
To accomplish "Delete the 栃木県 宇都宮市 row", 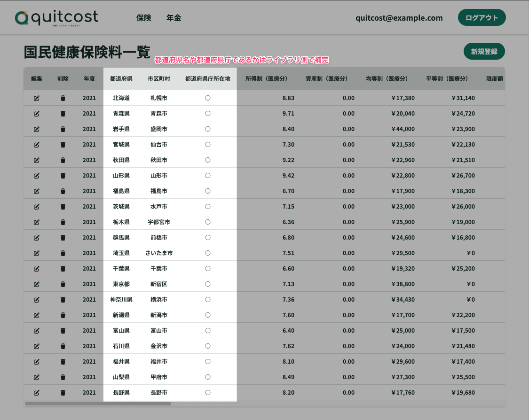I will 63,222.
